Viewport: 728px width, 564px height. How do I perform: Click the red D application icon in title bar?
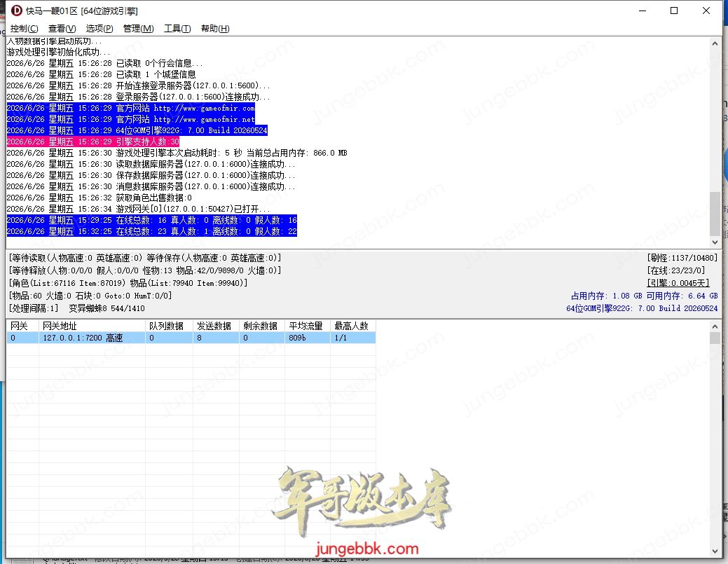click(x=16, y=11)
